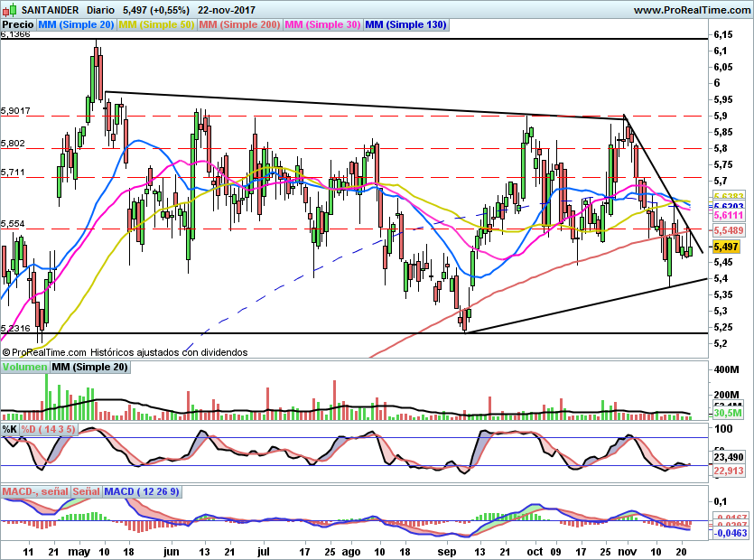This screenshot has width=754, height=560.
Task: Select the MM (Simple 130) label
Action: [x=405, y=24]
